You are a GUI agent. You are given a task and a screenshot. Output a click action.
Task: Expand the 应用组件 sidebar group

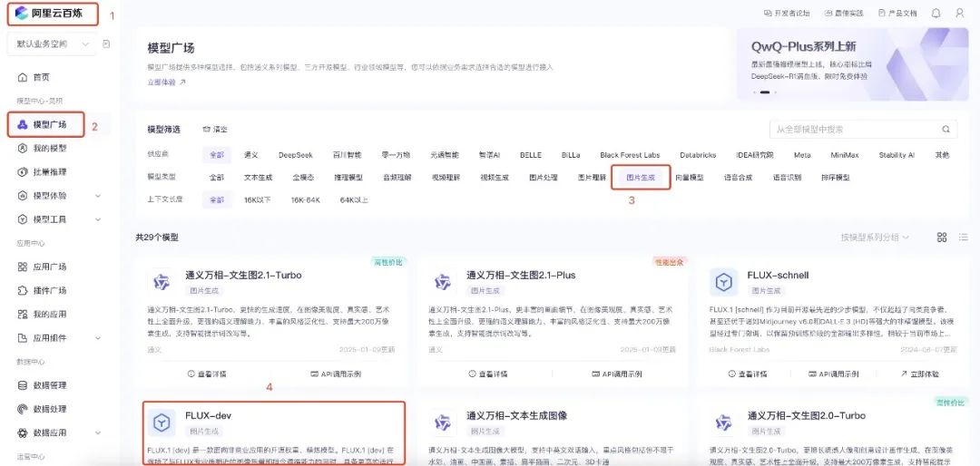pyautogui.click(x=98, y=338)
